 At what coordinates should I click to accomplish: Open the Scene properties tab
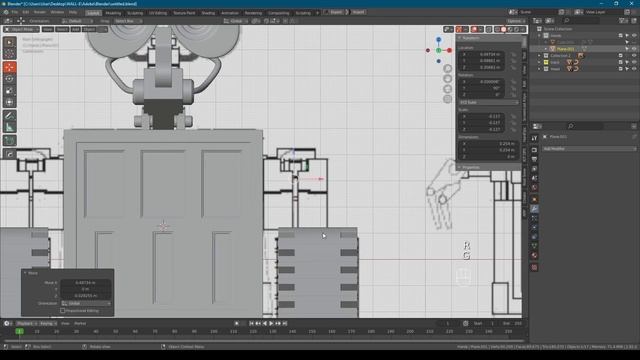point(534,178)
